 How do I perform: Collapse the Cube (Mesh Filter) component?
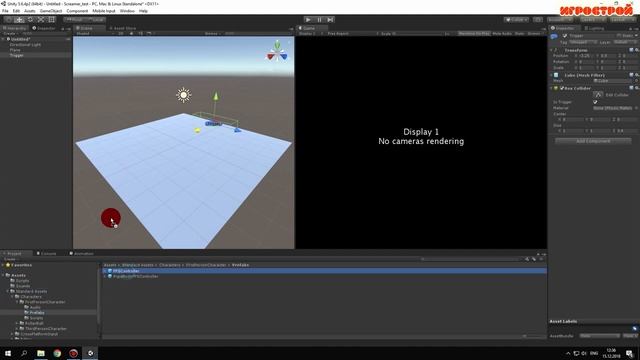(x=551, y=75)
